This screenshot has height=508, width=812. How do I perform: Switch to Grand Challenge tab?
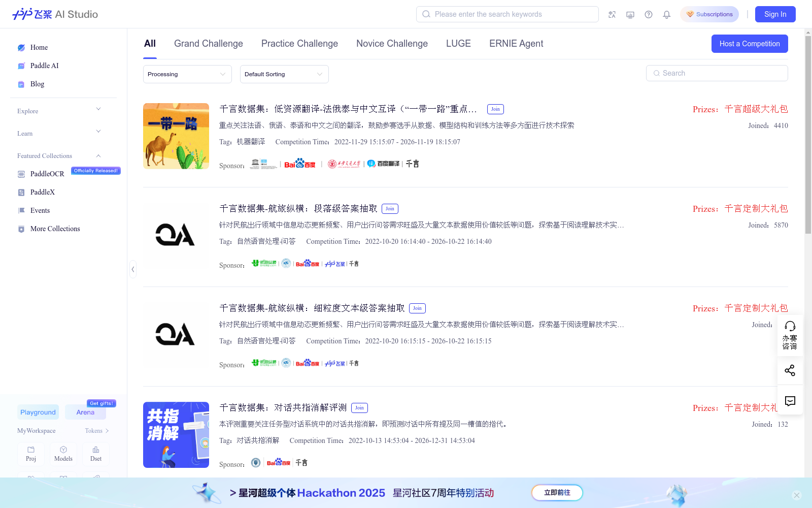click(x=209, y=44)
